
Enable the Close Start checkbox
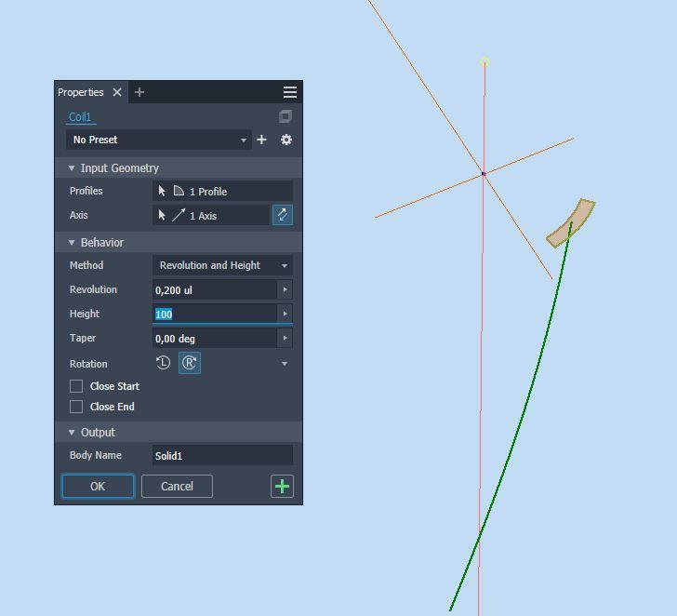coord(77,386)
